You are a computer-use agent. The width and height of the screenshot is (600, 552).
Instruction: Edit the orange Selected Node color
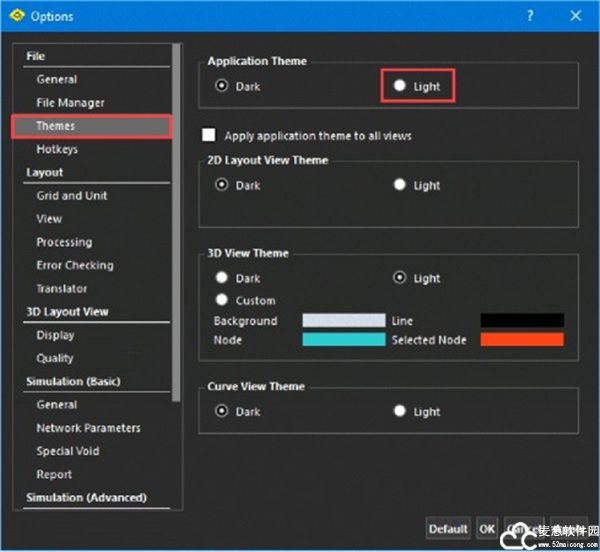(x=521, y=340)
